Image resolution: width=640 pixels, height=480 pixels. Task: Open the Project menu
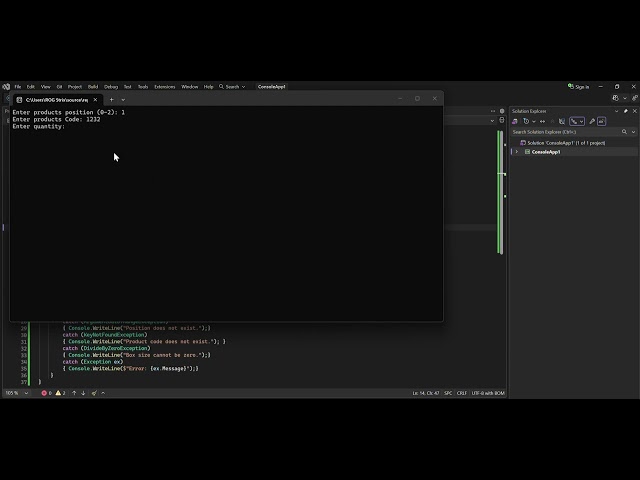[75, 87]
